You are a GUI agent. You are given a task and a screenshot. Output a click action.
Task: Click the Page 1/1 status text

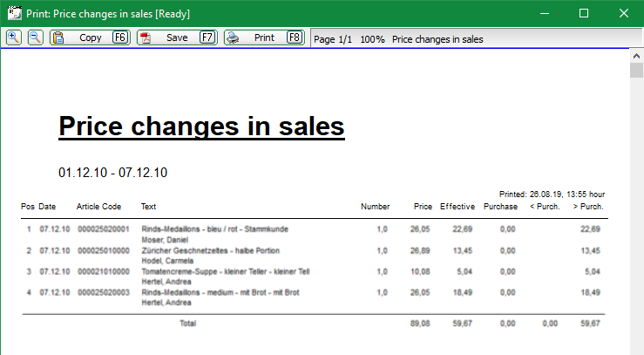[333, 39]
